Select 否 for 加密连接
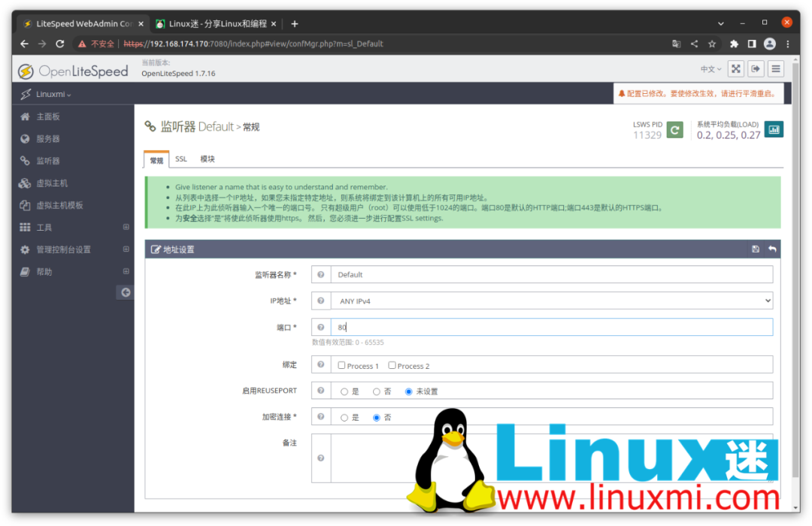Image resolution: width=812 pixels, height=526 pixels. [377, 418]
